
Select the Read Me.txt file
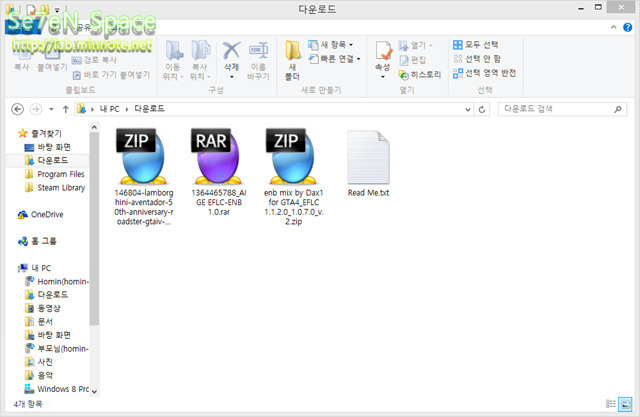click(x=368, y=163)
